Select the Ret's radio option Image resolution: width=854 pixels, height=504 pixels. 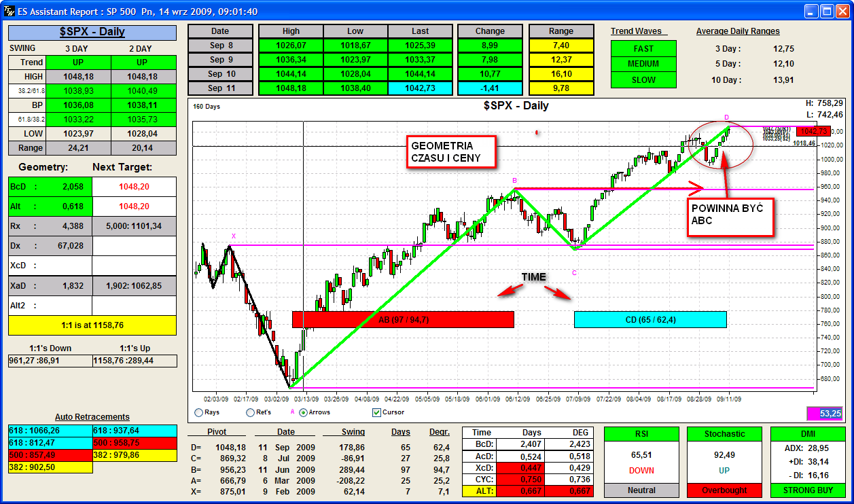(x=250, y=412)
